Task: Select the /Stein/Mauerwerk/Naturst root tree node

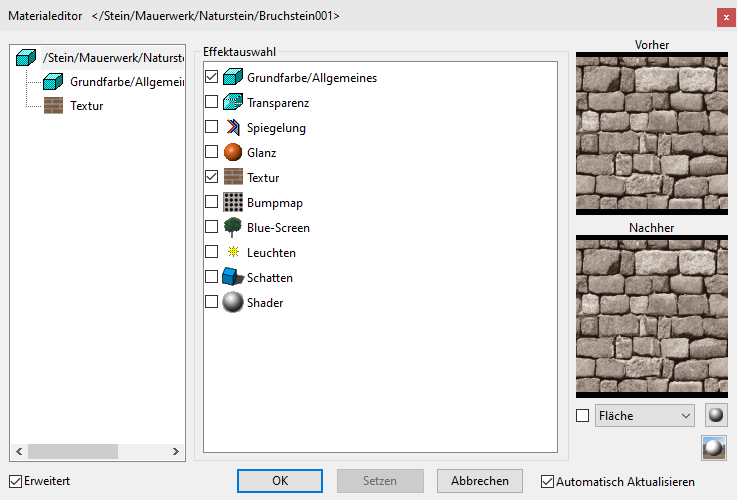Action: coord(113,58)
